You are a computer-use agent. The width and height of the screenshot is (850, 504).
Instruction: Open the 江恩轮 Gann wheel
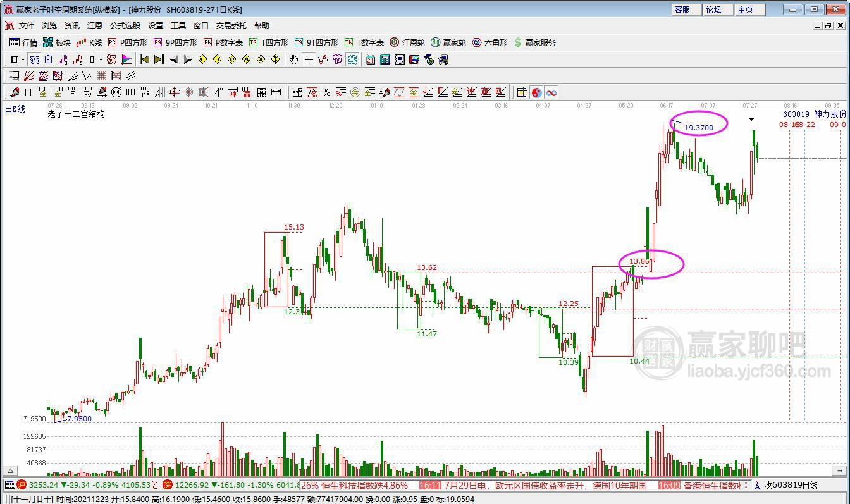point(407,42)
